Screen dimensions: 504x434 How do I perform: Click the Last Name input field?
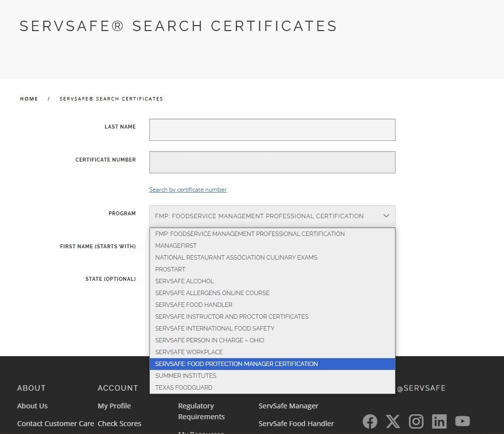point(272,130)
